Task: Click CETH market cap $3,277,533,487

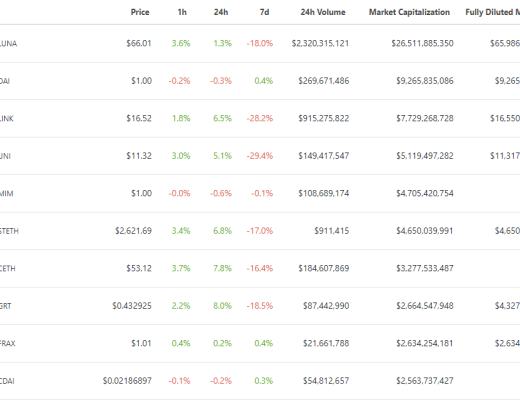Action: [425, 268]
